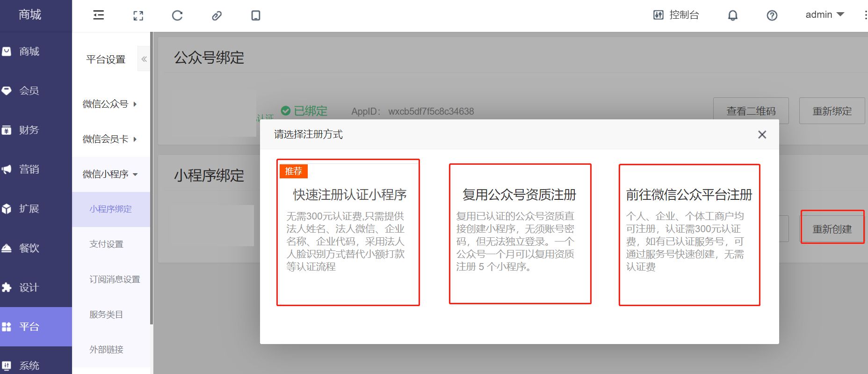Go to 营销 in left sidebar
868x374 pixels.
point(29,169)
